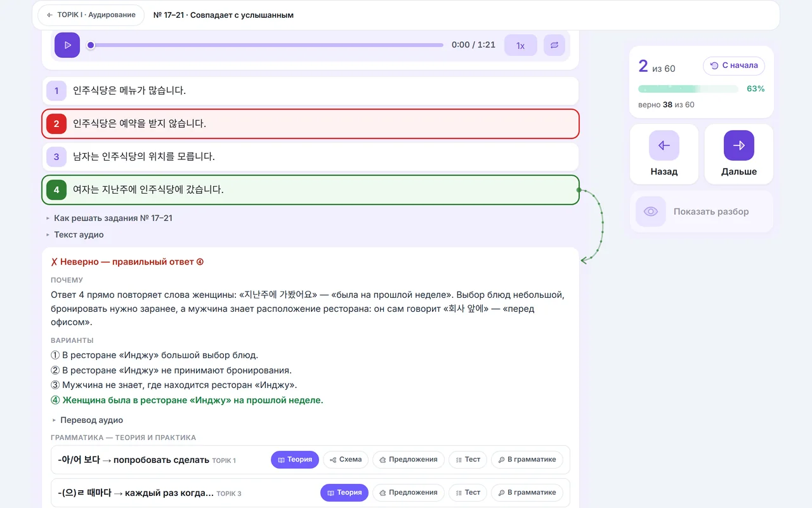Click red number badge 2

pyautogui.click(x=56, y=124)
